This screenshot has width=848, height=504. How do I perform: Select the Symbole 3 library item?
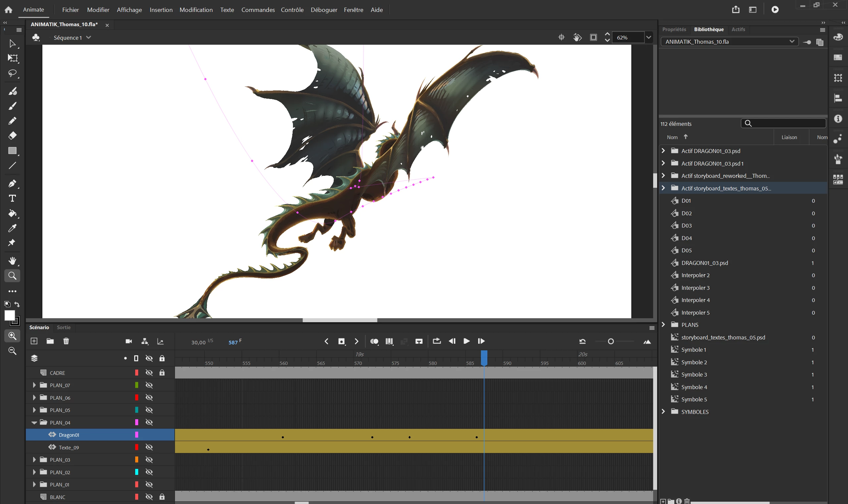(x=694, y=375)
